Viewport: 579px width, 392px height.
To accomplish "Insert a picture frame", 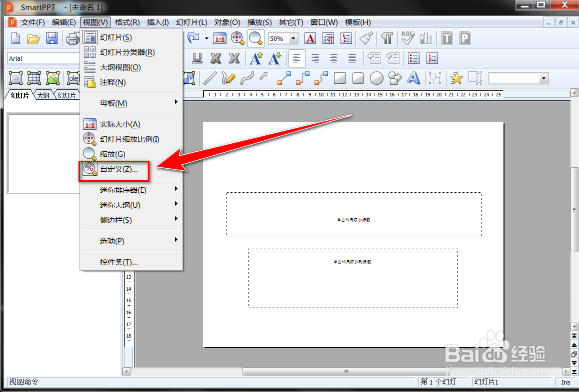I will tap(52, 78).
